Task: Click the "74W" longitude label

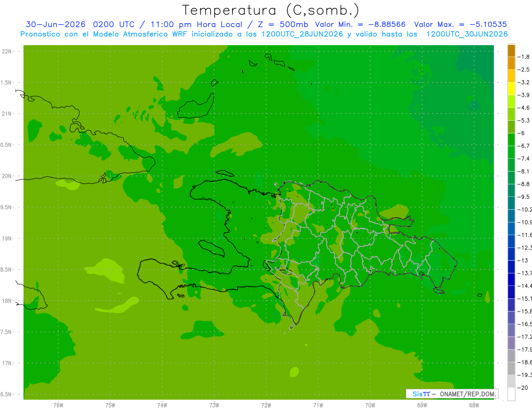Action: [162, 405]
